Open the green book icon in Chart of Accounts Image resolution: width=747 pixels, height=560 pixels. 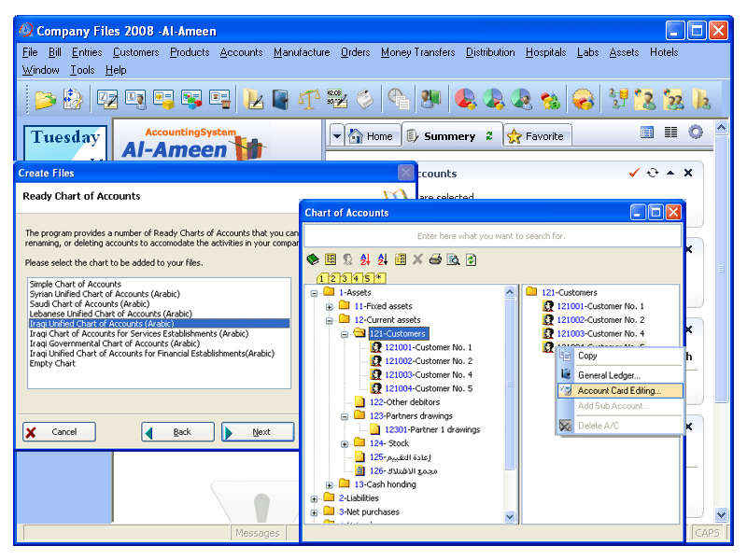point(314,259)
